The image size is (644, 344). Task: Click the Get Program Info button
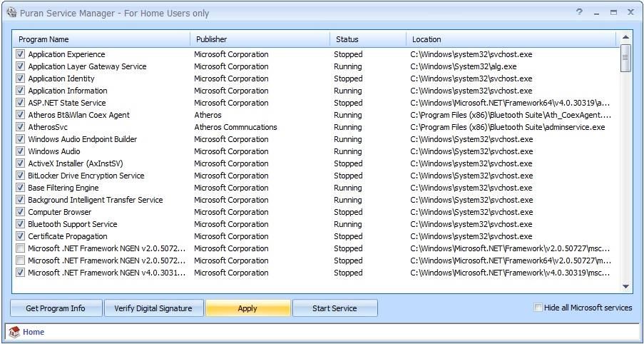[56, 308]
